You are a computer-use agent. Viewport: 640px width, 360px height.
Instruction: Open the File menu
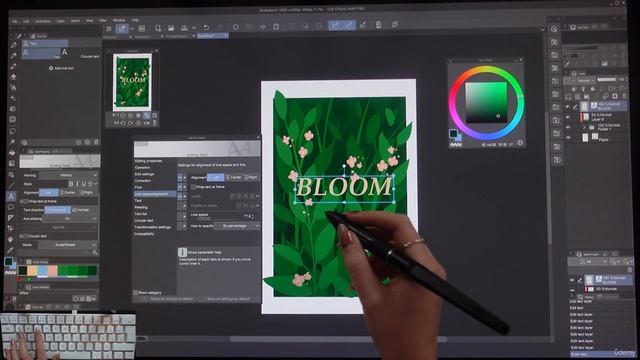(x=15, y=20)
